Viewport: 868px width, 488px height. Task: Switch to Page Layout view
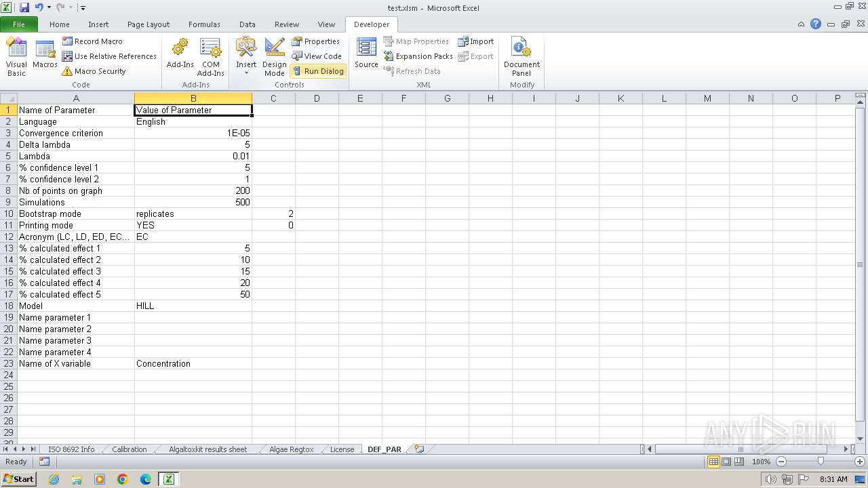pyautogui.click(x=726, y=462)
